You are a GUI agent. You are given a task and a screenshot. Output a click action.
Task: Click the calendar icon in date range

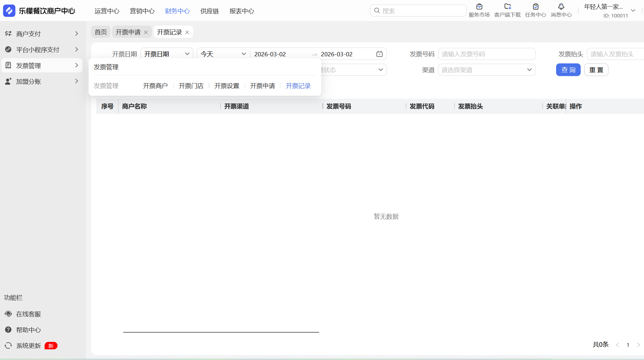tap(379, 54)
